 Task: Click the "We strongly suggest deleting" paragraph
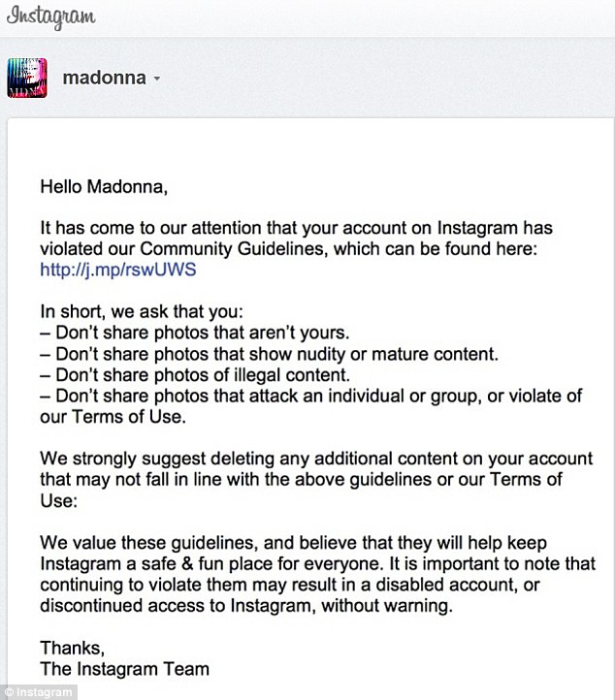316,480
